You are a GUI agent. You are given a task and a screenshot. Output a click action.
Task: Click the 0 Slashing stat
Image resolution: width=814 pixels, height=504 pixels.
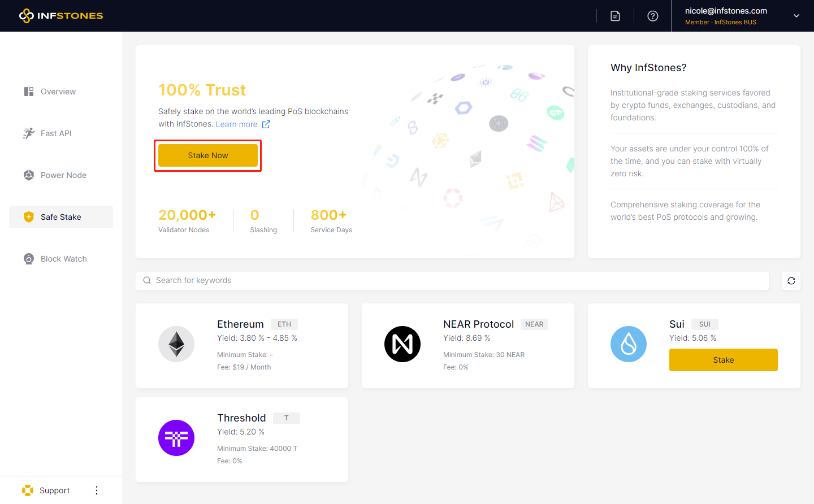click(263, 221)
